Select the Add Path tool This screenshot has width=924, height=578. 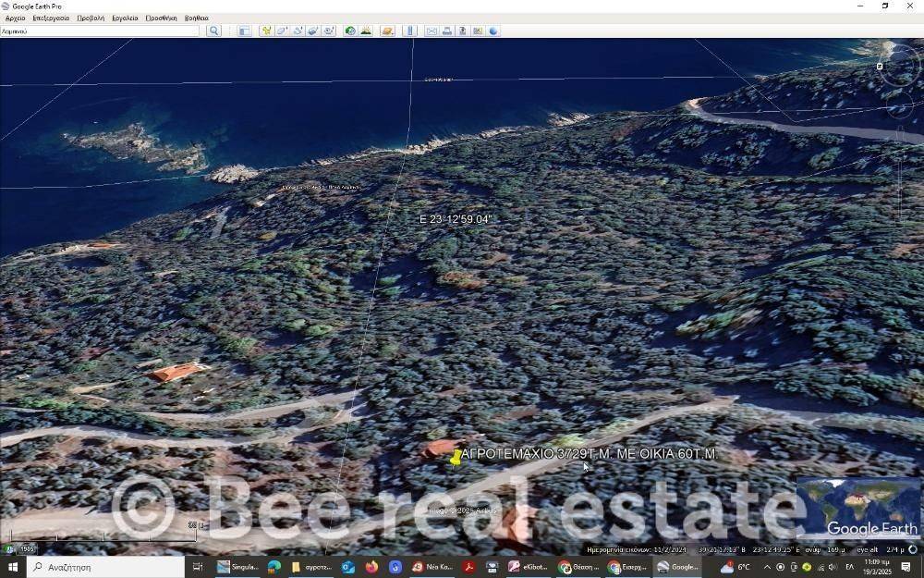pos(298,31)
